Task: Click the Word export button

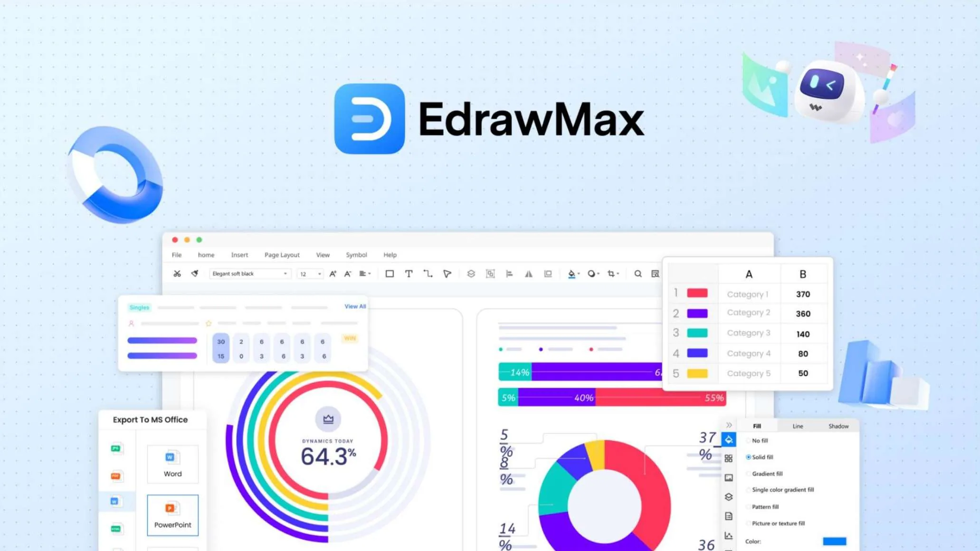Action: click(172, 464)
